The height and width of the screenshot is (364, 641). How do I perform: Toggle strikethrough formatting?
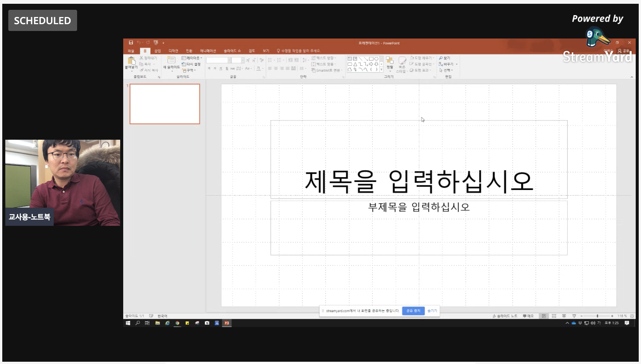point(232,69)
